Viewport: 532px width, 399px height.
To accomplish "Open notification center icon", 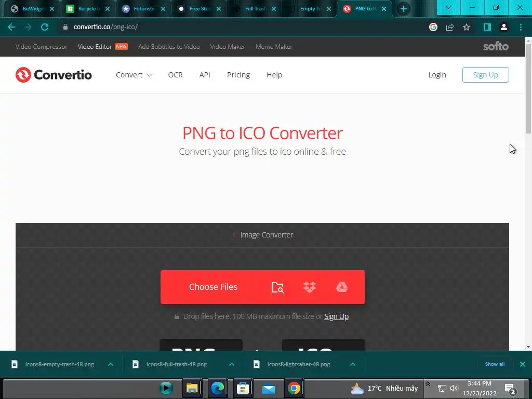I will coord(510,389).
